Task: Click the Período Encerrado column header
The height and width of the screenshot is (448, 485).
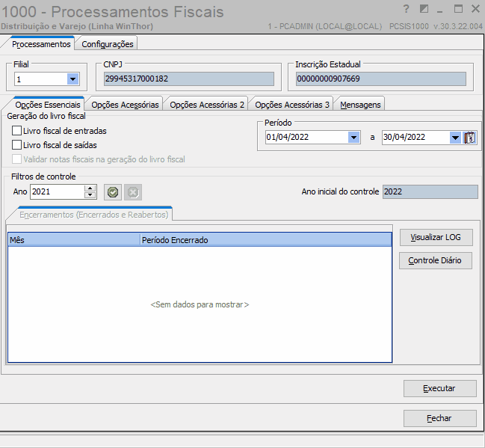Action: 266,240
